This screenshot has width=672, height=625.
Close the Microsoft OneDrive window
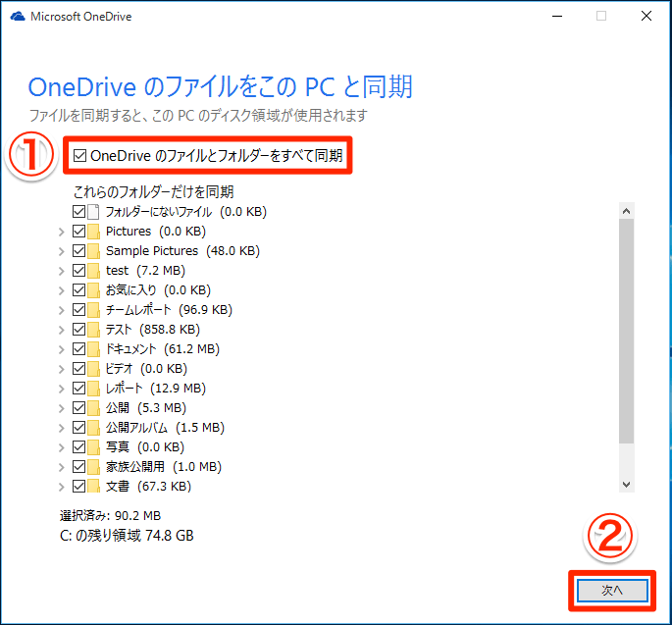pos(646,17)
